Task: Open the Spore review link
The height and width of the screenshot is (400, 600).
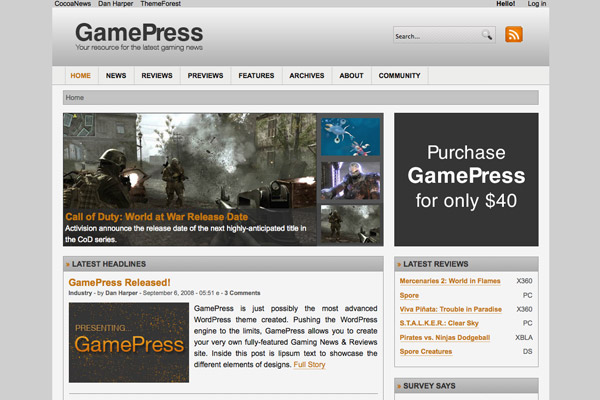Action: 409,296
